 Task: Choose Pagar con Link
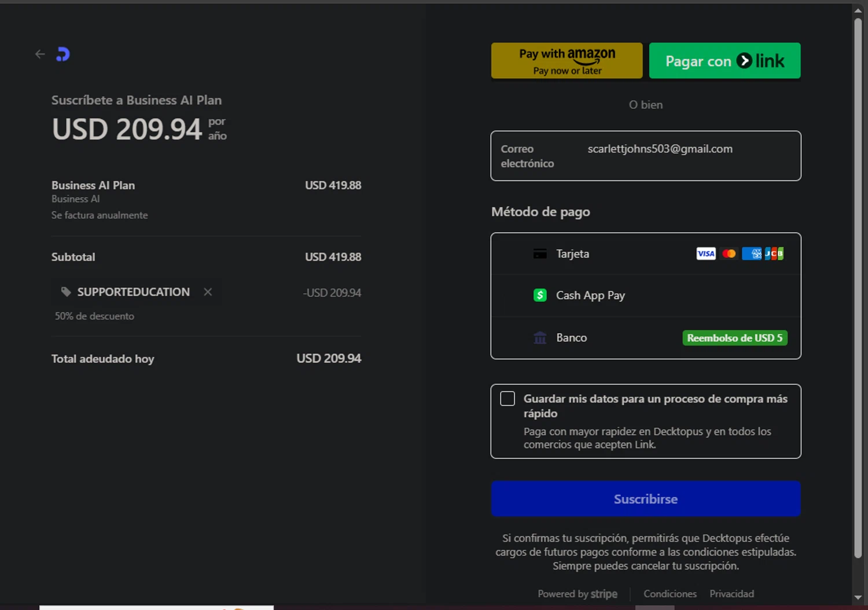pos(724,60)
